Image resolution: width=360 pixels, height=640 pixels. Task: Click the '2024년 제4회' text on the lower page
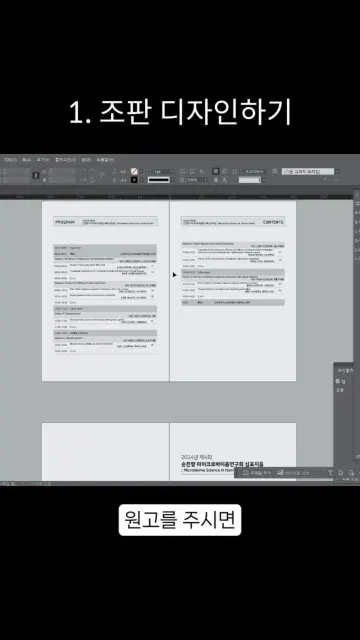tap(197, 457)
